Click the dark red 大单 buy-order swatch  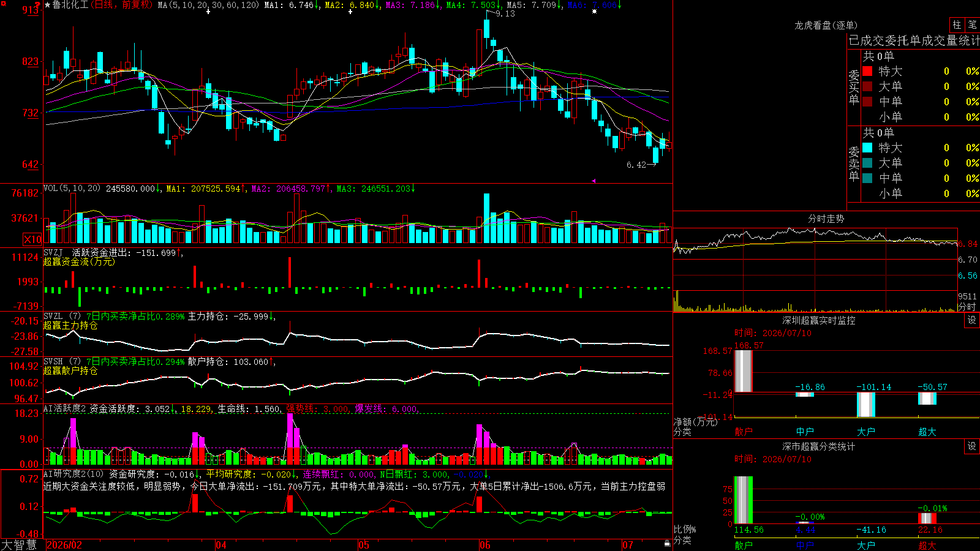pyautogui.click(x=867, y=86)
